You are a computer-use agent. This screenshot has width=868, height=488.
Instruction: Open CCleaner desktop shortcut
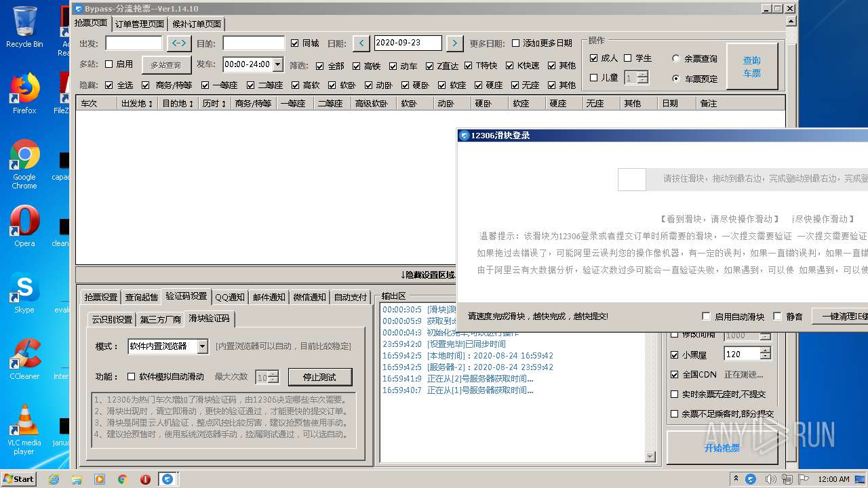(x=24, y=359)
